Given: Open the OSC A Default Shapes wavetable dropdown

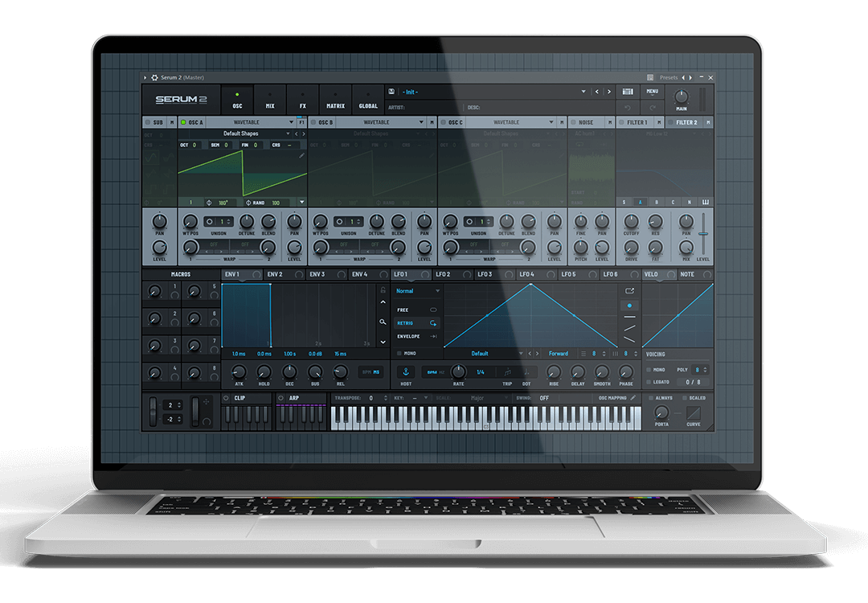Looking at the screenshot, I should coord(289,133).
